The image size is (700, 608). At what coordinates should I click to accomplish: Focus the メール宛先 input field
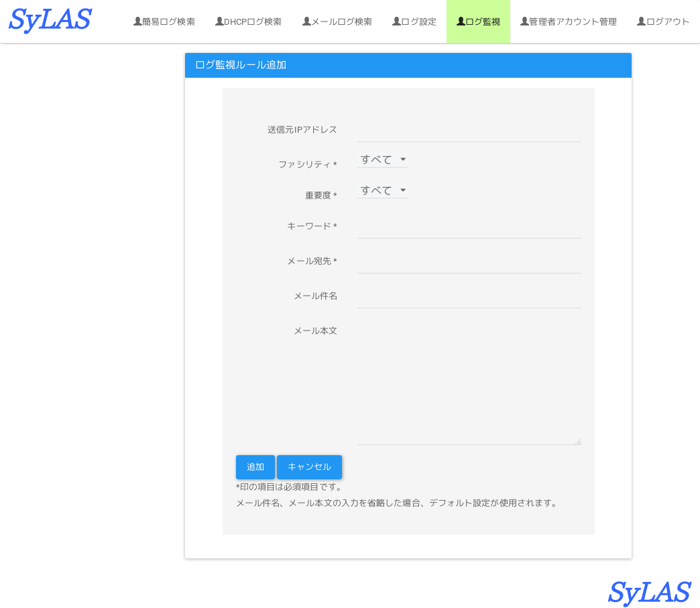pyautogui.click(x=469, y=263)
